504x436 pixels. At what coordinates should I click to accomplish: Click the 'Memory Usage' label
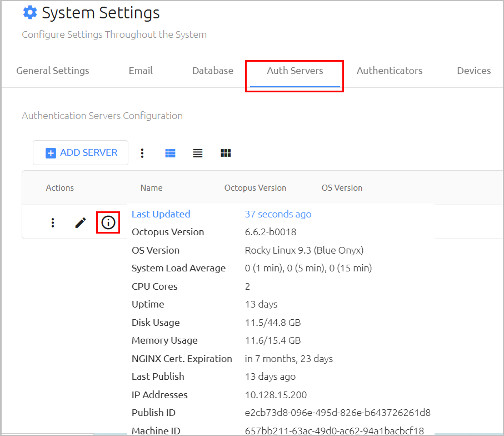click(x=164, y=340)
